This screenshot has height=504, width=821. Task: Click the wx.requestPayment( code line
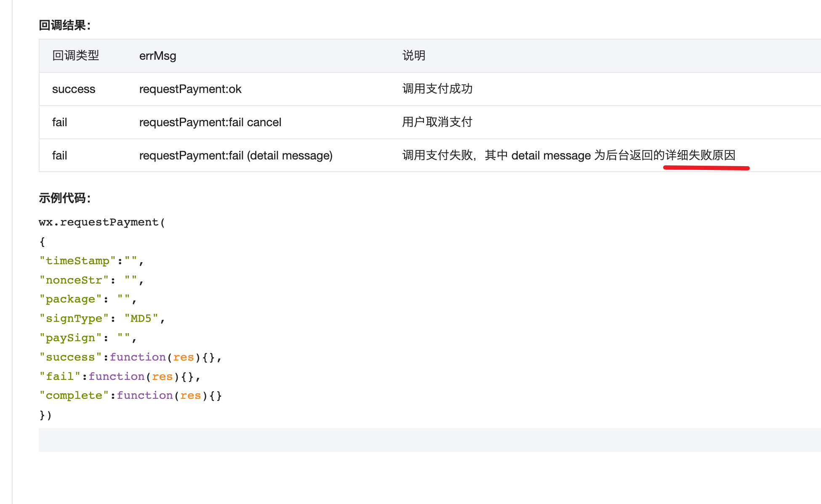click(x=102, y=222)
